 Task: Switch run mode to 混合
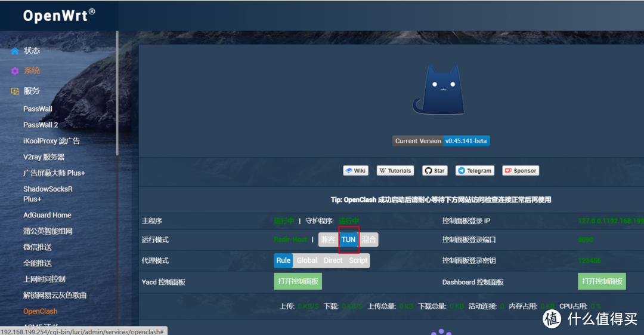(x=369, y=239)
